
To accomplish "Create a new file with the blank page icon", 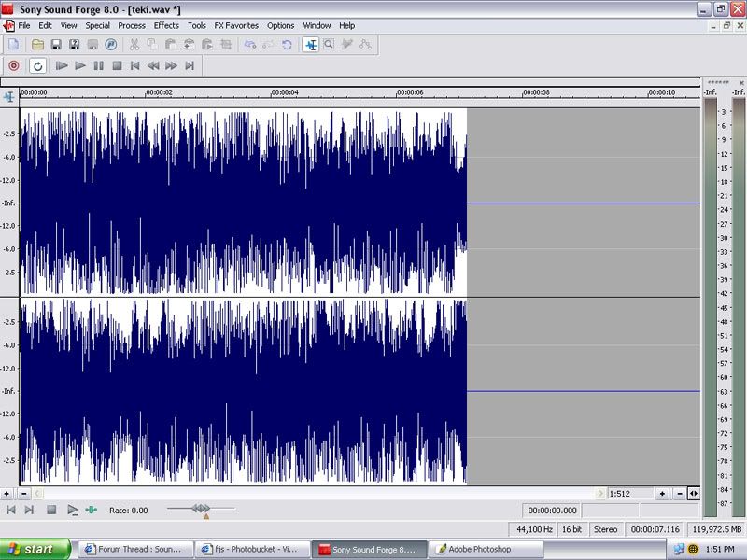I will tap(14, 44).
